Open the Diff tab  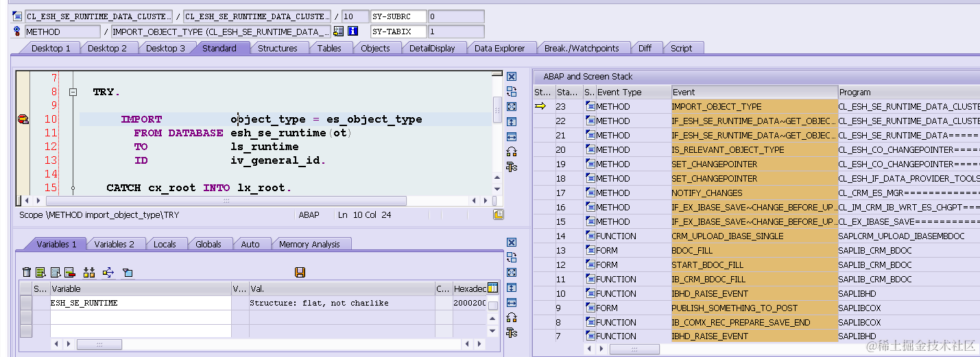(x=645, y=48)
